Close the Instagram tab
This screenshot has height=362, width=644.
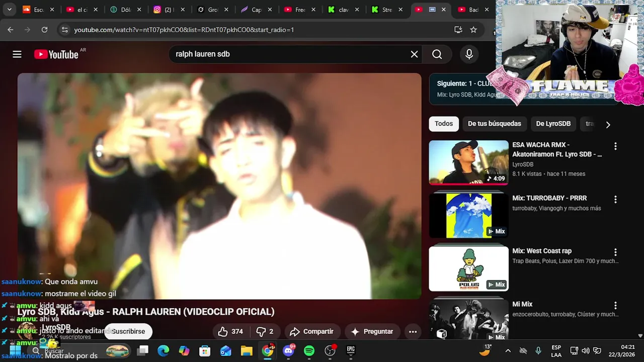(x=183, y=10)
